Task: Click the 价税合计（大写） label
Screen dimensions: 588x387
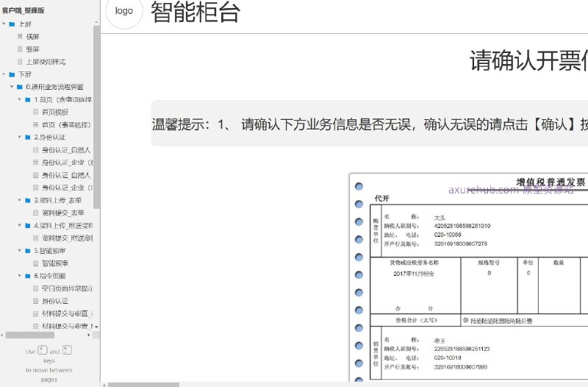Action: tap(416, 321)
